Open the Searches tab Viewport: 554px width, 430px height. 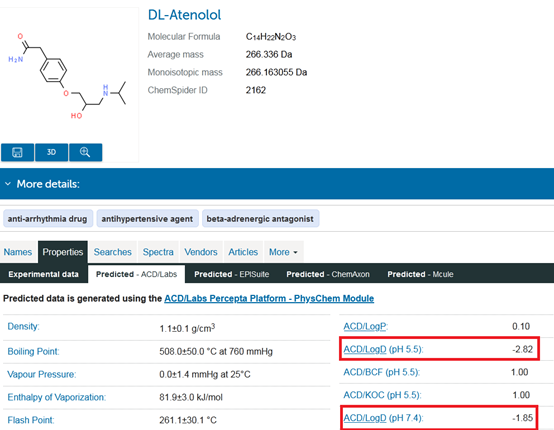pyautogui.click(x=113, y=252)
